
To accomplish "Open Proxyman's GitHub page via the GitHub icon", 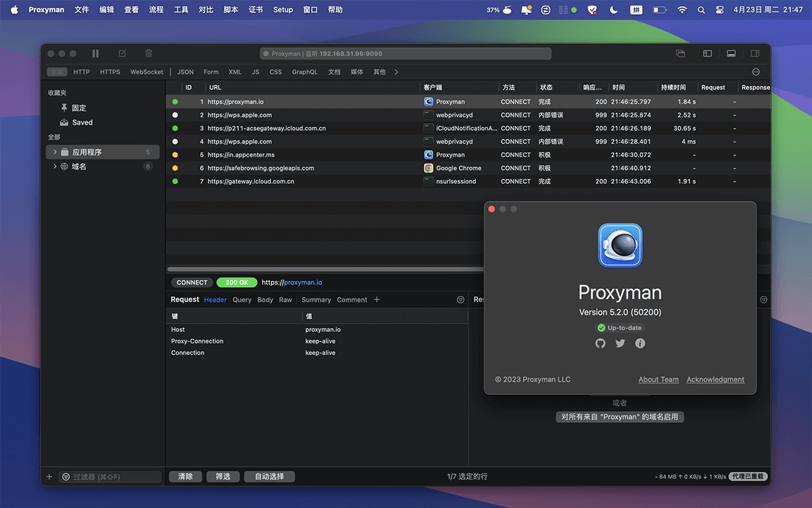I will point(600,343).
